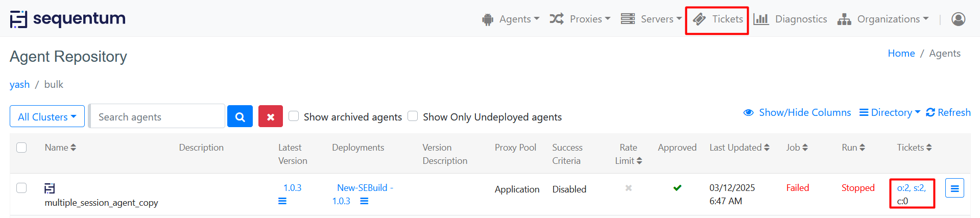
Task: Select the multiple_session_agent_copy row checkbox
Action: click(21, 188)
